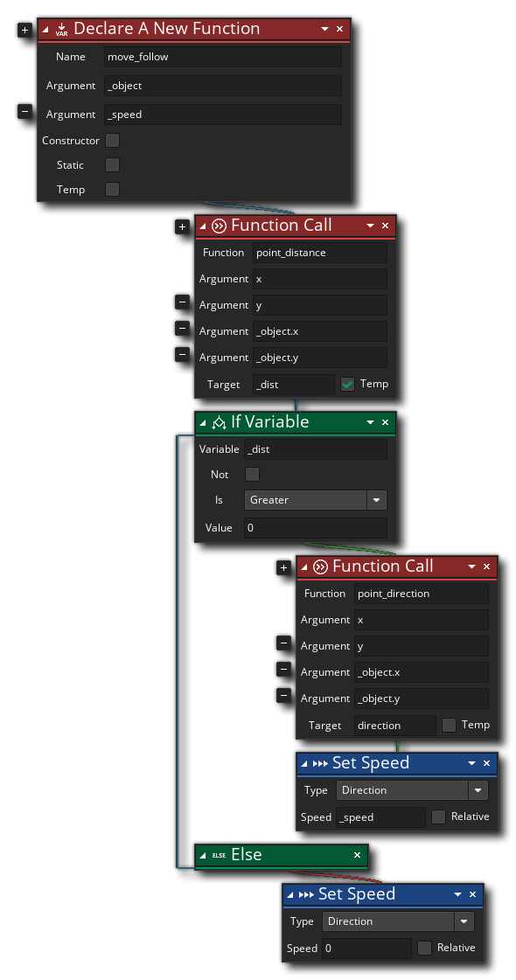516x980 pixels.
Task: Delete the Else block using its X button
Action: click(x=356, y=855)
